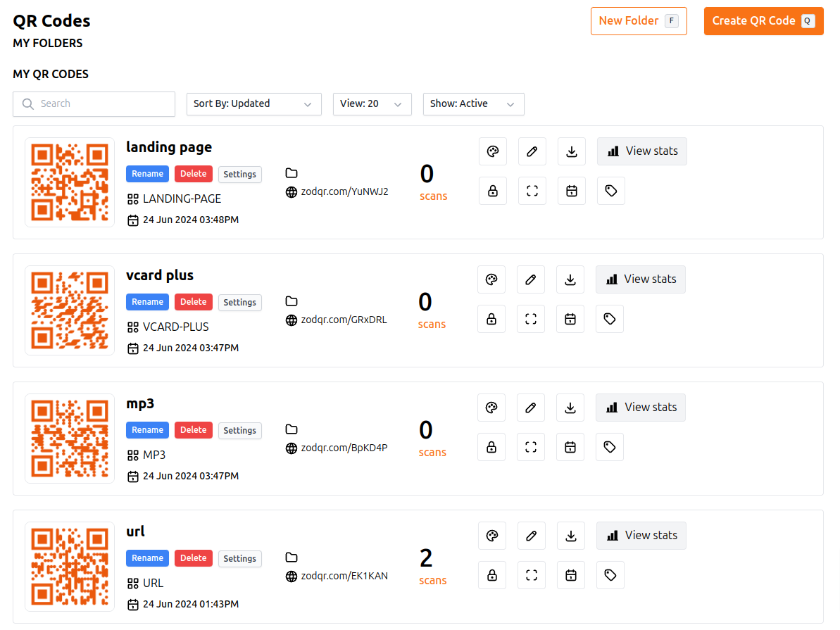
Task: Open palette customize icon for landing page
Action: click(493, 151)
